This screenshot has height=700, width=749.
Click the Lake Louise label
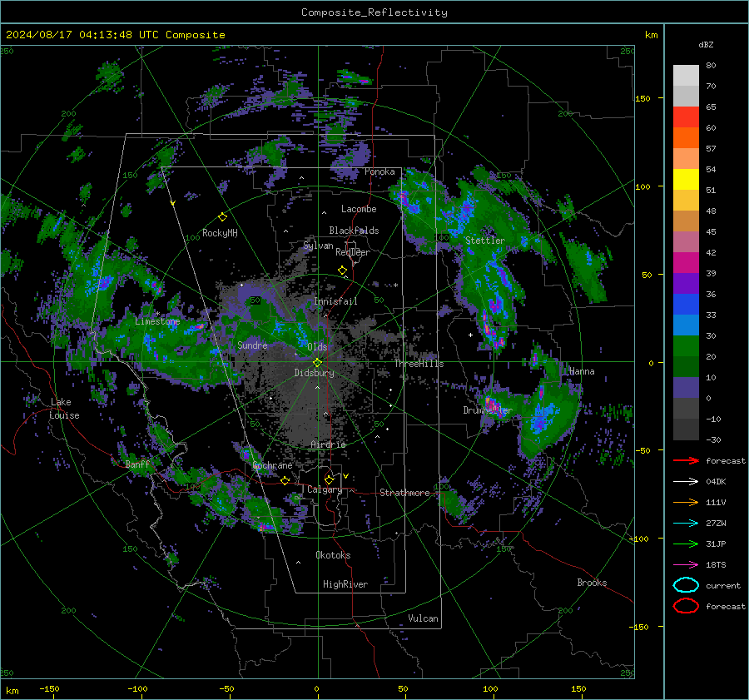coord(64,409)
